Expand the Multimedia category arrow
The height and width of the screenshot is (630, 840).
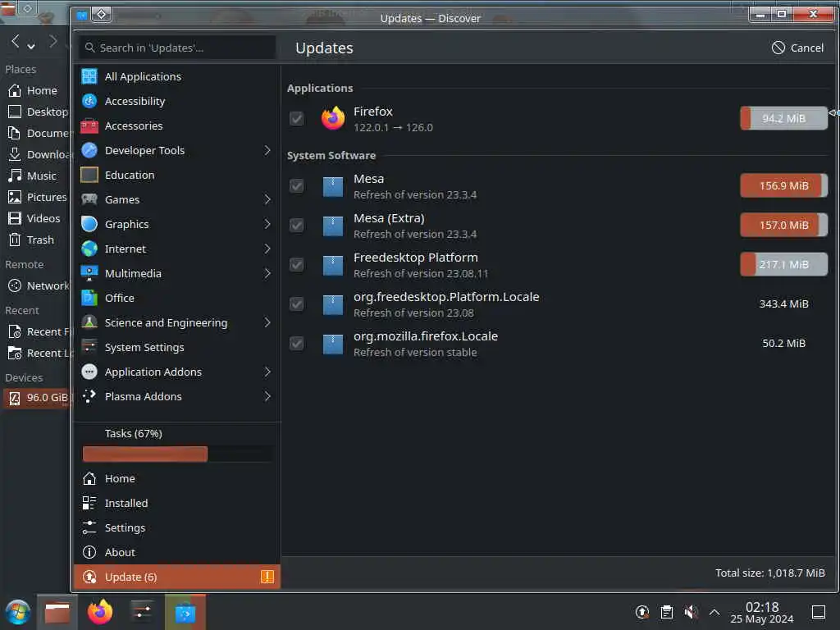[267, 274]
